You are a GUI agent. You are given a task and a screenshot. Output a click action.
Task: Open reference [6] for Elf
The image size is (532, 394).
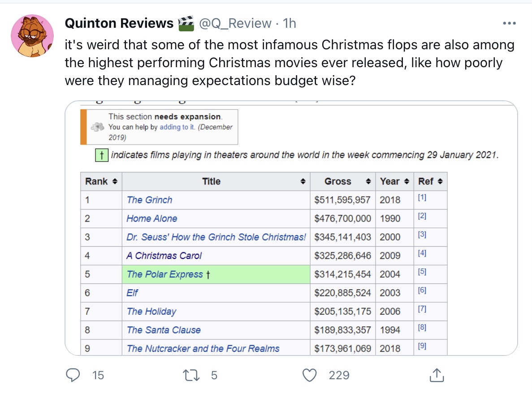422,290
